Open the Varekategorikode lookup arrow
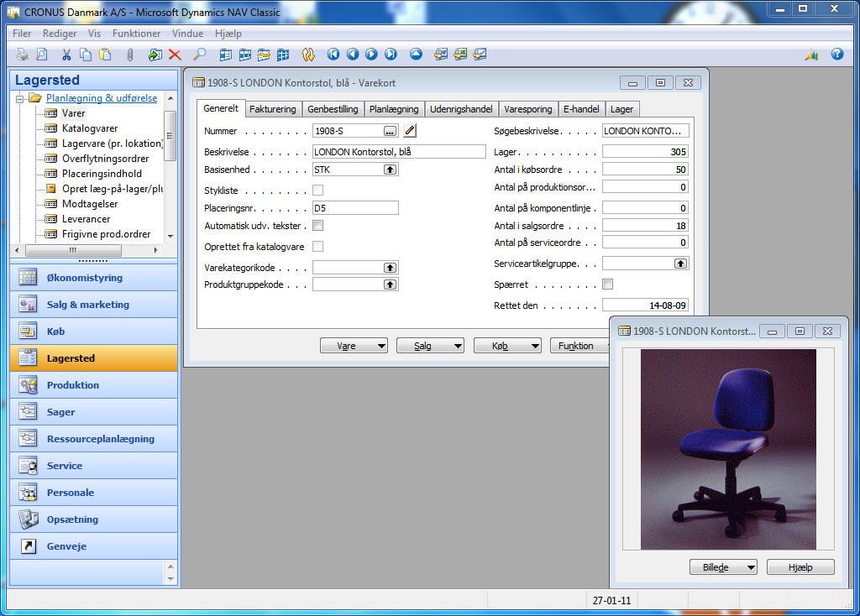 pos(390,268)
